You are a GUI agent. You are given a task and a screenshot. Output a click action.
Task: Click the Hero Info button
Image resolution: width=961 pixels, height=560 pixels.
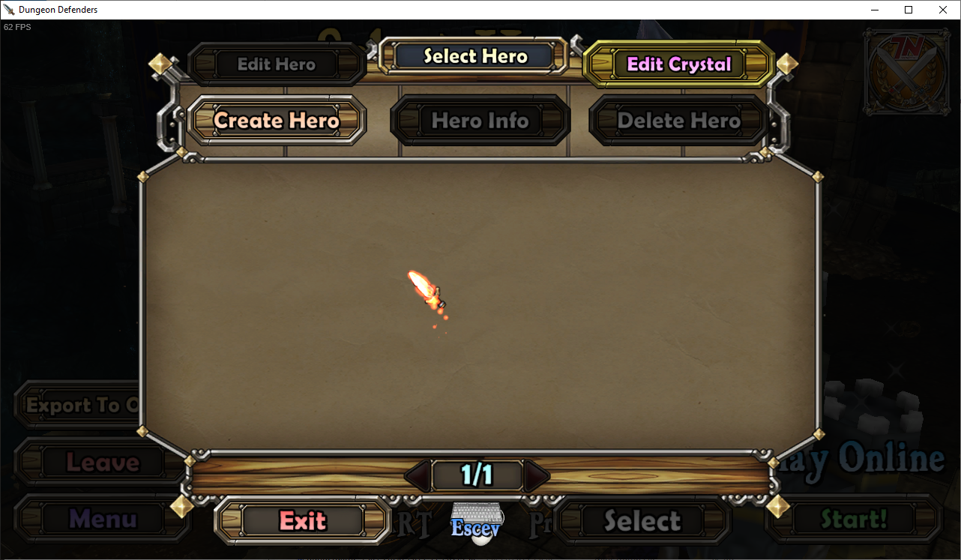(480, 121)
